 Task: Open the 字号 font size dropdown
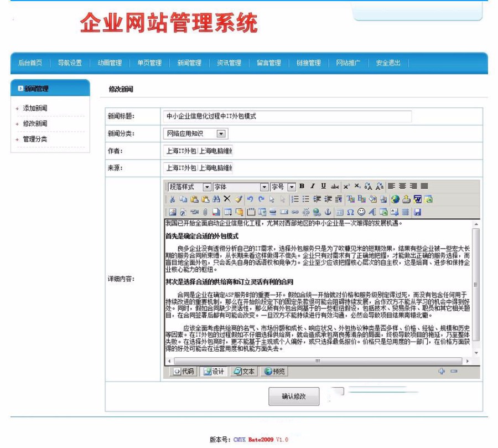(x=283, y=187)
